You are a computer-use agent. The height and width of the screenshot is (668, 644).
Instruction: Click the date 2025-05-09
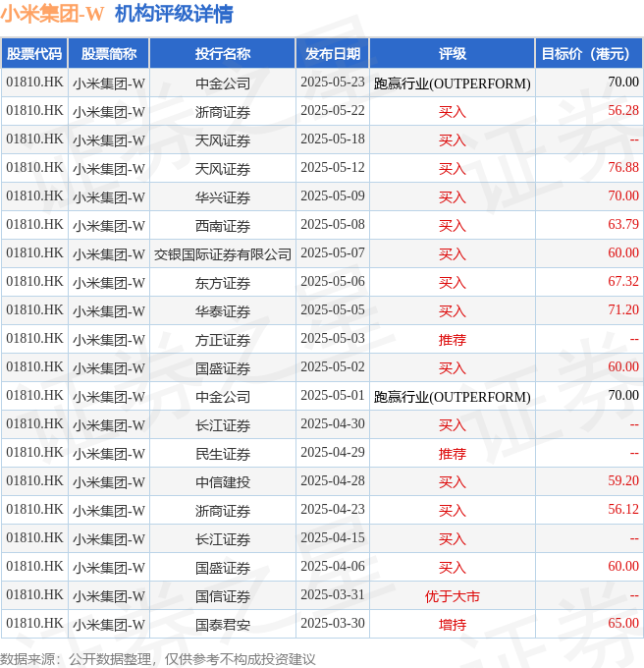pyautogui.click(x=333, y=195)
